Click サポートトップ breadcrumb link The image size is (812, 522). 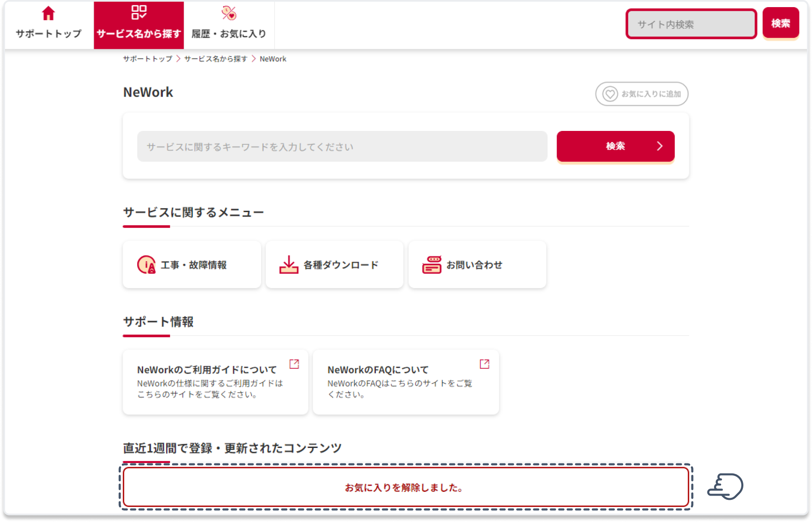(147, 59)
